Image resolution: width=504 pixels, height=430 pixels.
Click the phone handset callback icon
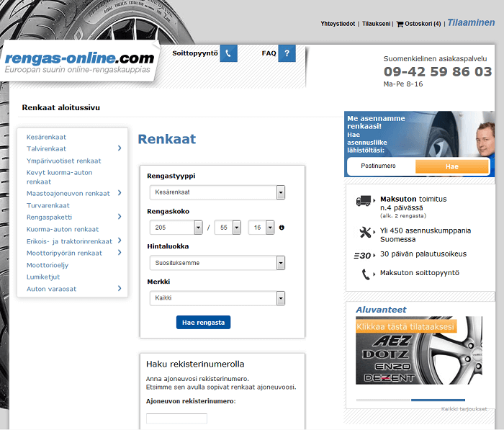366,274
